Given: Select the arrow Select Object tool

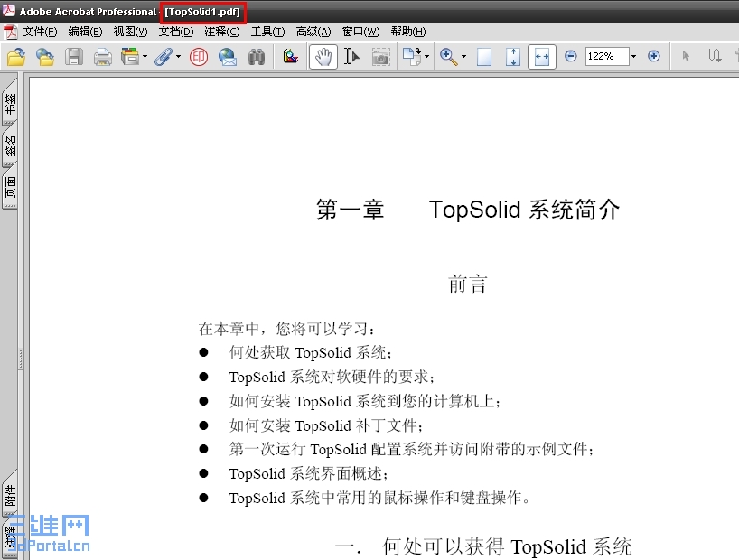Looking at the screenshot, I should 686,57.
